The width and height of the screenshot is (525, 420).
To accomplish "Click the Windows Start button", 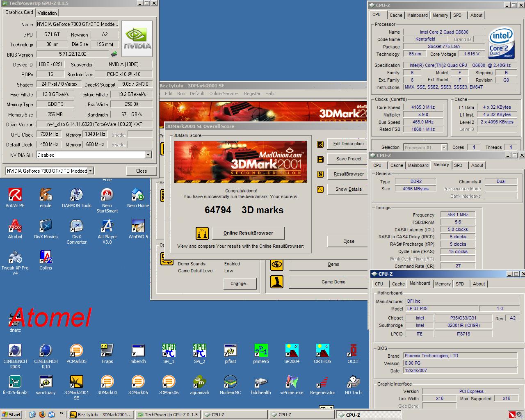I will click(11, 415).
